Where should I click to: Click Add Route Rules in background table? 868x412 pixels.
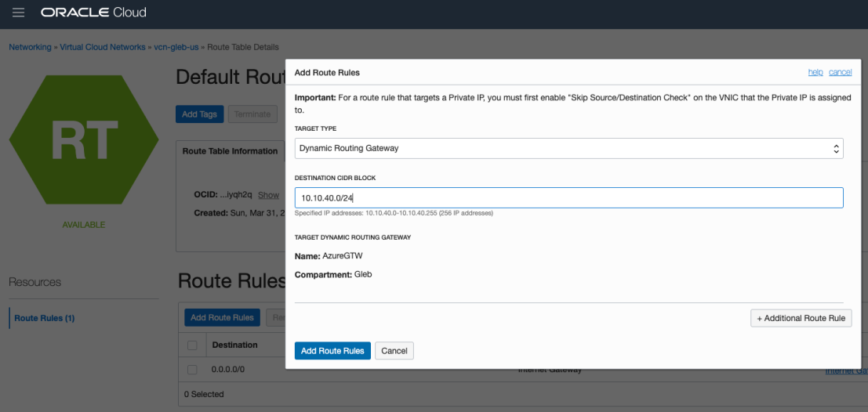point(222,317)
